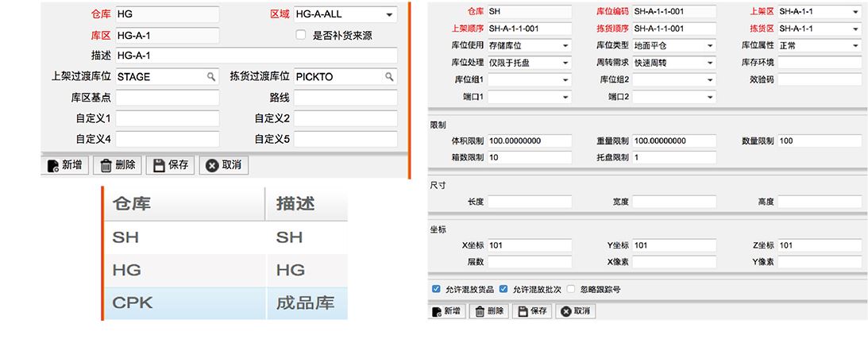Click 删除 trash button under the 允许混放货品 checkbox

[488, 311]
